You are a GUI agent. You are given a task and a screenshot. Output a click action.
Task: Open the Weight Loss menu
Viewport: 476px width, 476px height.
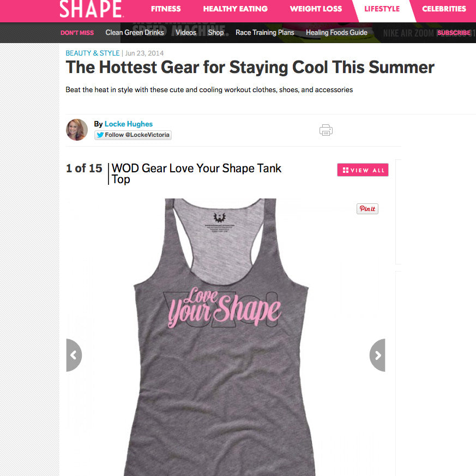[x=316, y=9]
